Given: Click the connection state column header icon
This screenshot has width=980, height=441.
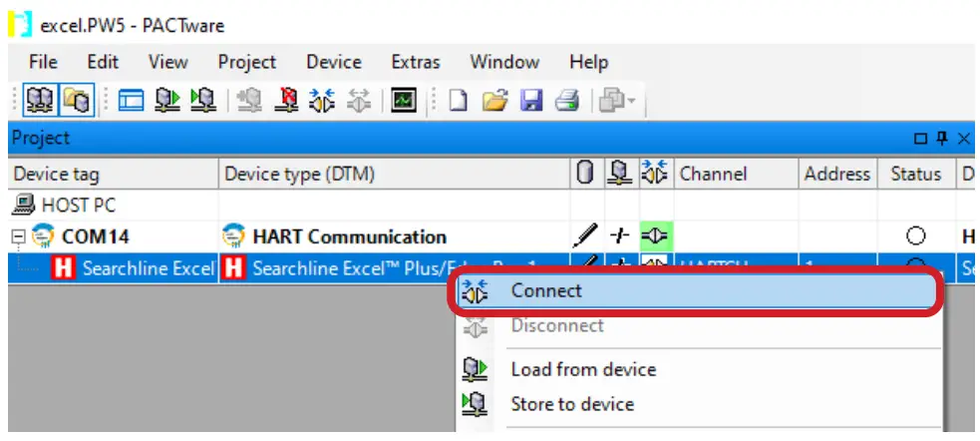Looking at the screenshot, I should 655,174.
